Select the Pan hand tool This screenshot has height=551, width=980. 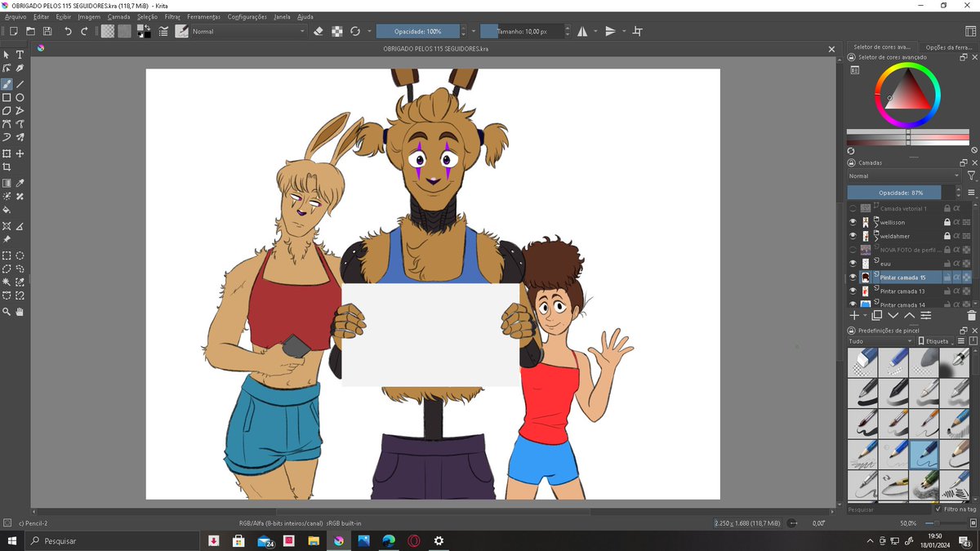click(x=20, y=312)
